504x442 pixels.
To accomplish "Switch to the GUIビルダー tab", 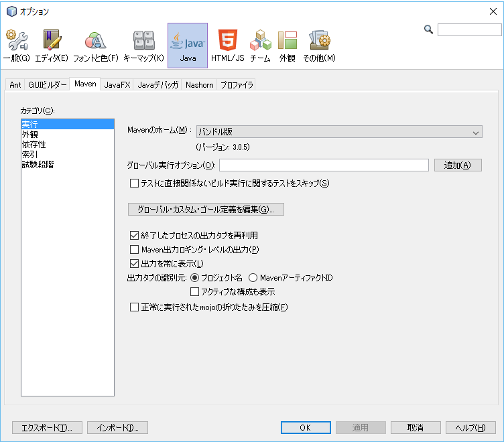I will pos(47,85).
